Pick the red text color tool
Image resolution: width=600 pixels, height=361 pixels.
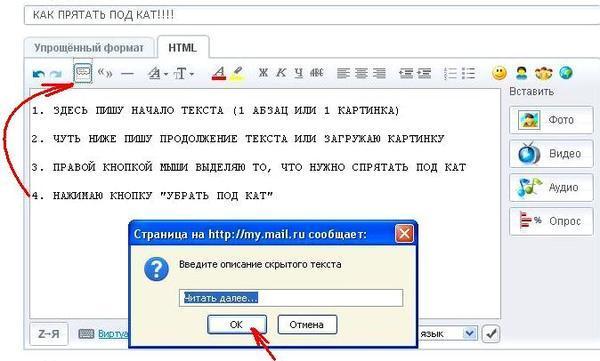[x=218, y=73]
